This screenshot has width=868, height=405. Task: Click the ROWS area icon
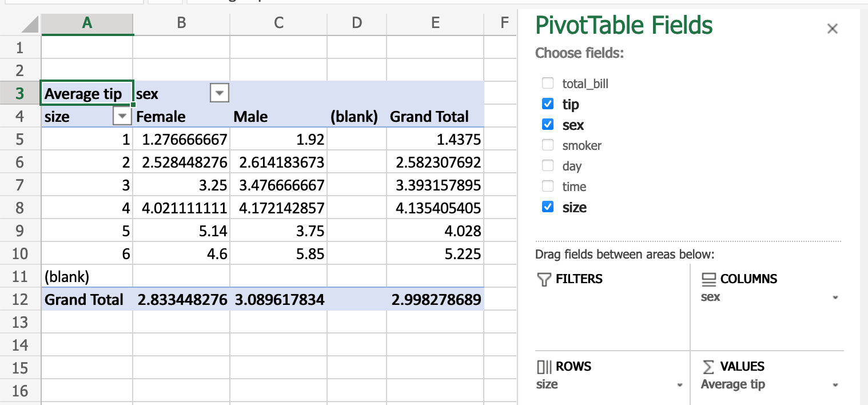[x=544, y=367]
